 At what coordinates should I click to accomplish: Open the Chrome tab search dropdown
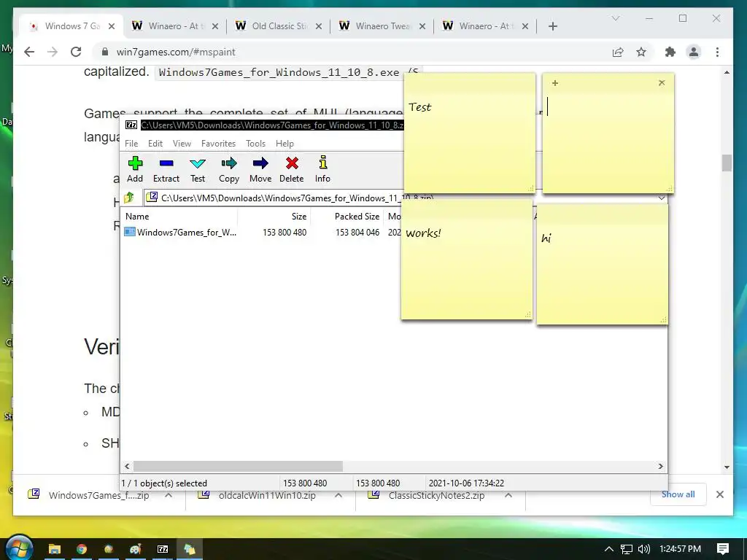(x=616, y=18)
